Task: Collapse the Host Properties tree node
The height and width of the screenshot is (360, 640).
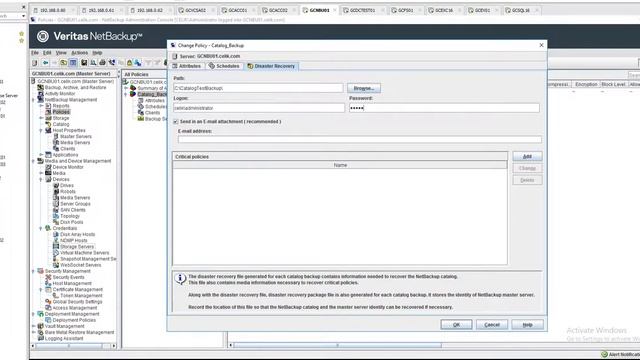Action: [41, 130]
